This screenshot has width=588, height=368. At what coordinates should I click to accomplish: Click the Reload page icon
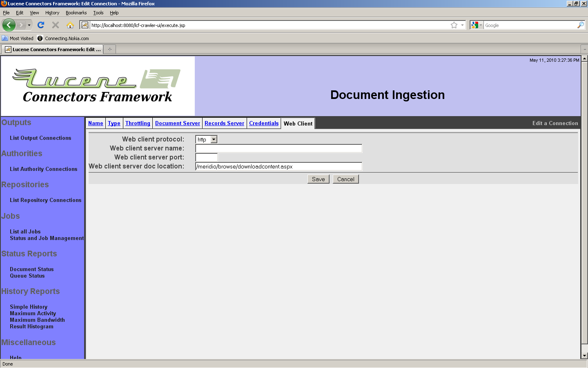[x=41, y=25]
